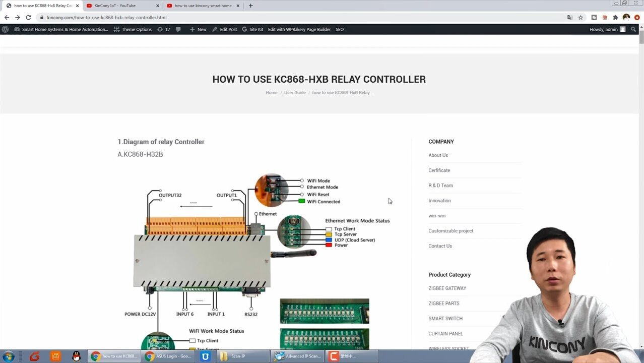This screenshot has width=644, height=363.
Task: Open the Google Translate icon in the address bar
Action: pyautogui.click(x=570, y=17)
